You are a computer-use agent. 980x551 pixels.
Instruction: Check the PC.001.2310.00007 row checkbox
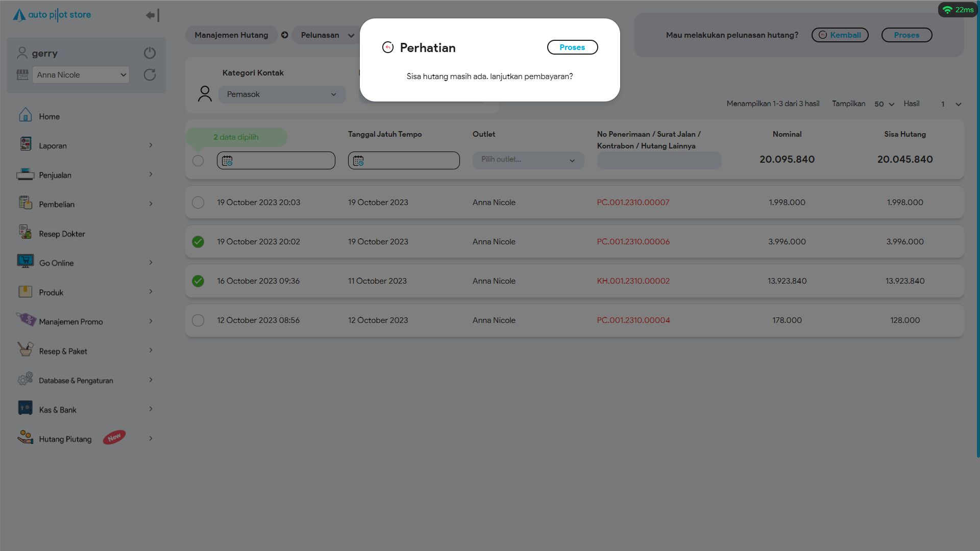tap(198, 203)
